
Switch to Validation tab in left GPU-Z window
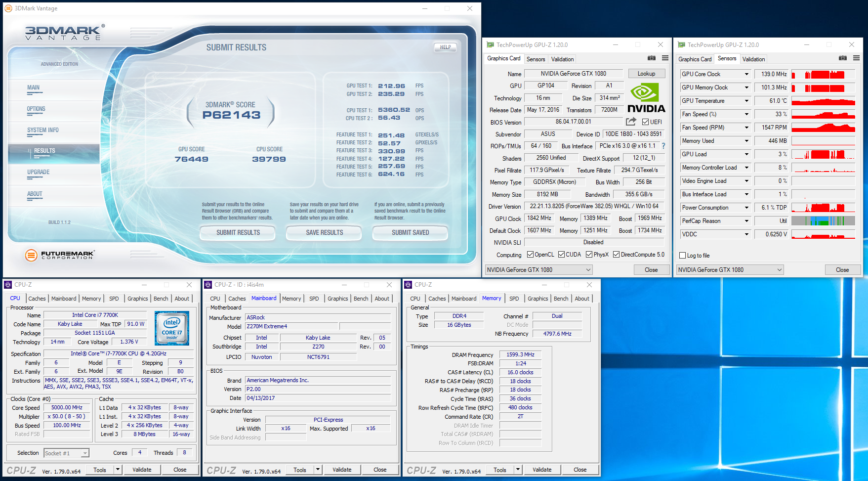(562, 59)
